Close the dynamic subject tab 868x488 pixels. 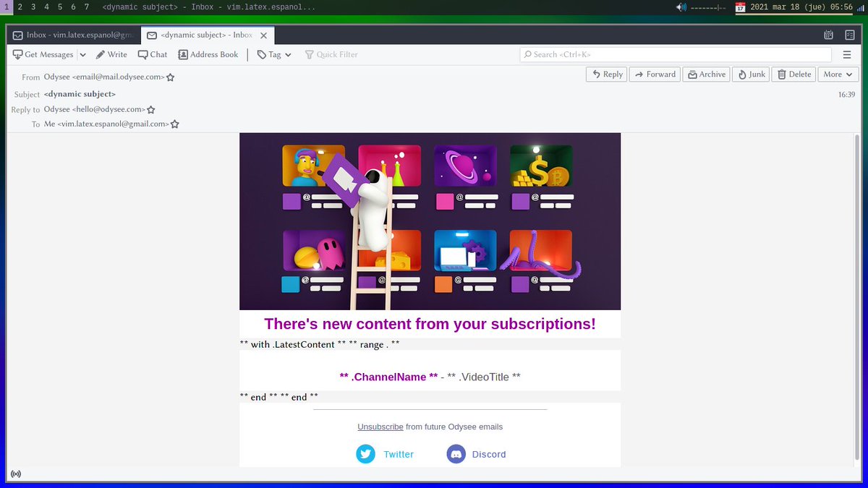pos(263,35)
